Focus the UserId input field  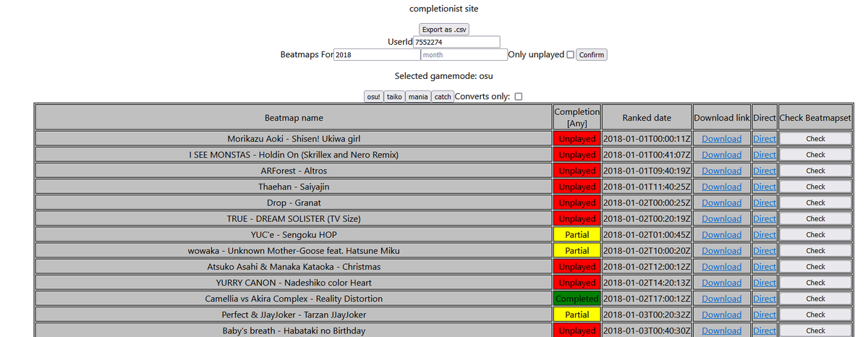point(456,42)
